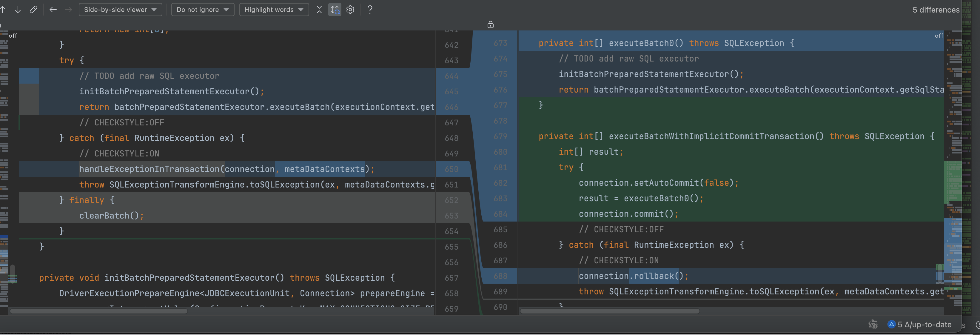Toggle the read-only lock icon
This screenshot has width=980, height=335.
(x=490, y=25)
